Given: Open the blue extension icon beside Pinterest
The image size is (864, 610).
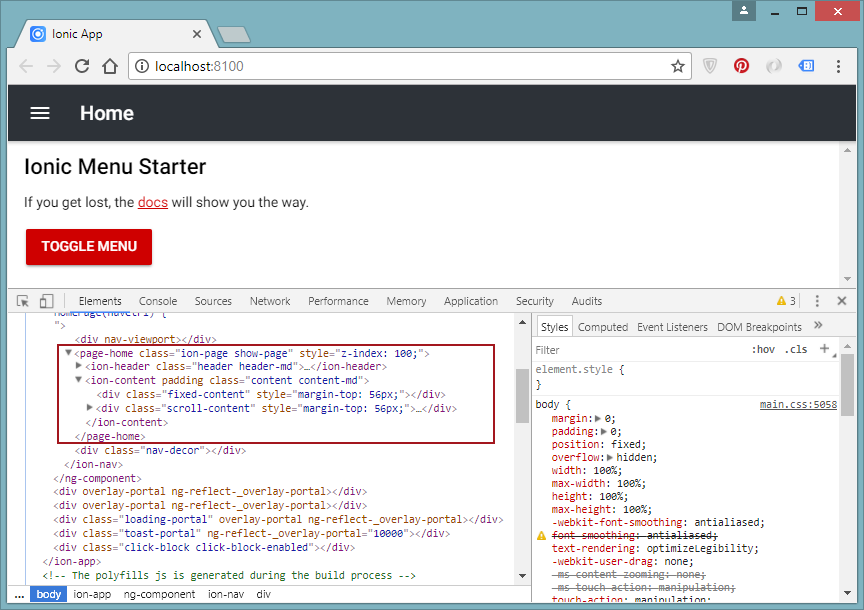Looking at the screenshot, I should pyautogui.click(x=806, y=66).
